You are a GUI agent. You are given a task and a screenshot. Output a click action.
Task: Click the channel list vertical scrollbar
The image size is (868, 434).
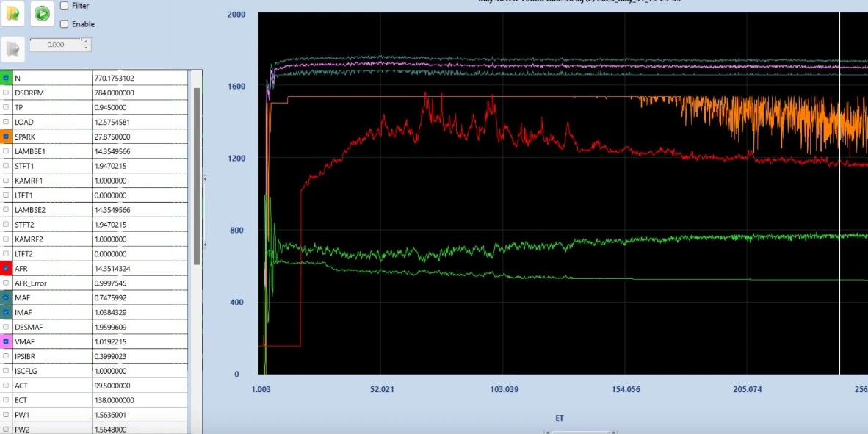(197, 176)
